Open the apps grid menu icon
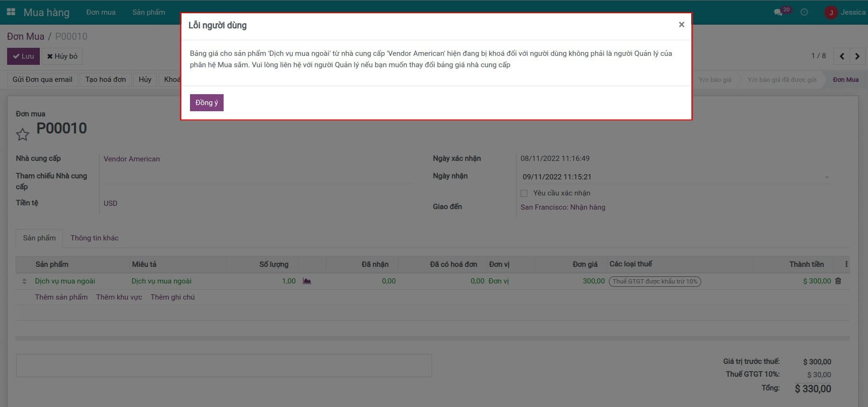This screenshot has width=868, height=407. (11, 12)
